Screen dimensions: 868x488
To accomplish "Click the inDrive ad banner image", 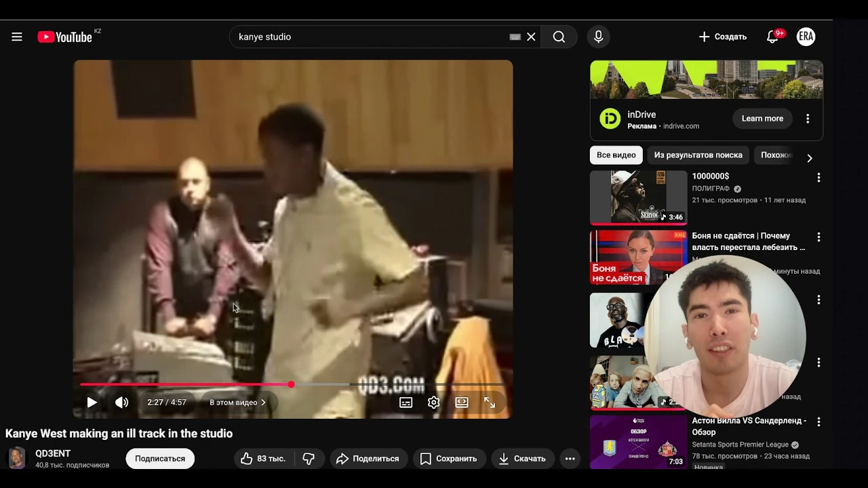I will (x=707, y=80).
